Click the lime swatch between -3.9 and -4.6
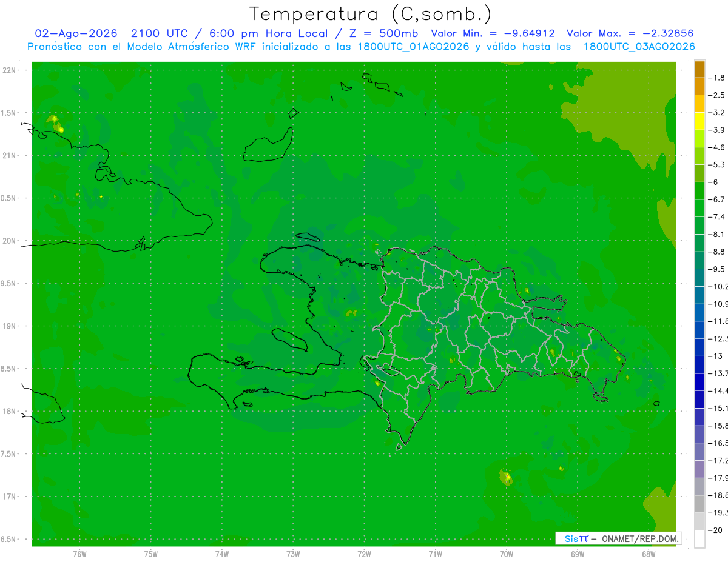Image resolution: width=728 pixels, height=562 pixels. 699,139
